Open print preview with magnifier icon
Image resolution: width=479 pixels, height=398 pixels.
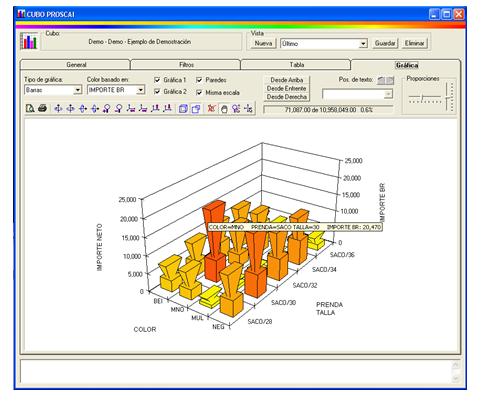pyautogui.click(x=30, y=108)
